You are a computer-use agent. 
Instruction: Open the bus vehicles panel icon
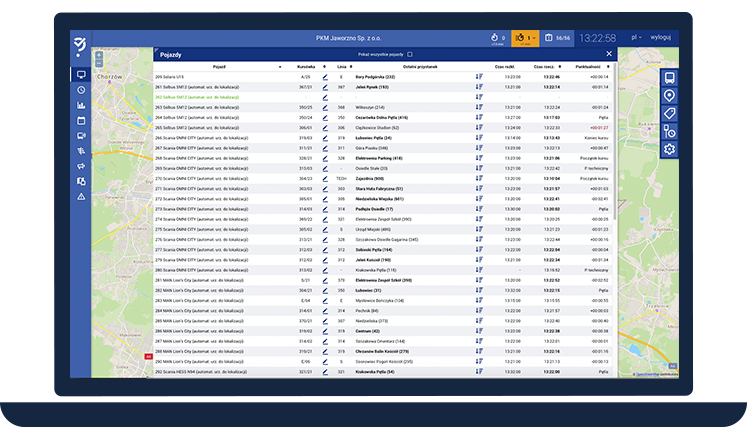tap(669, 78)
